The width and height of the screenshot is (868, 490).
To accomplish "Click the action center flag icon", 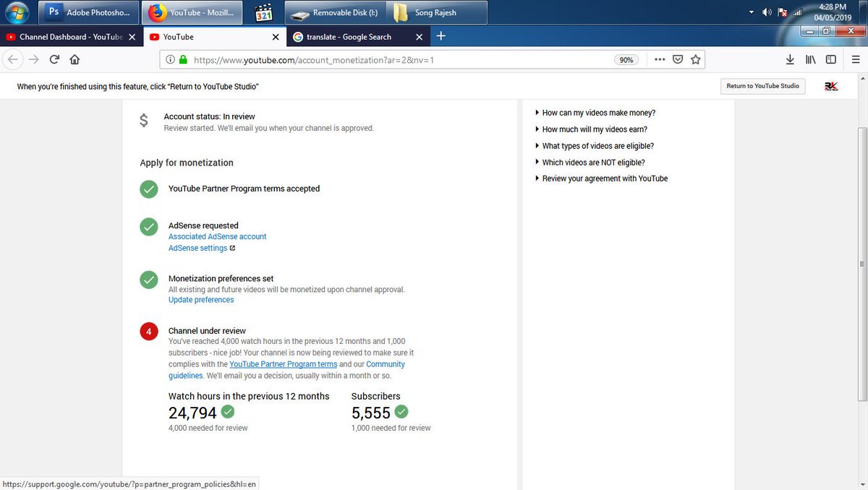I will click(x=783, y=12).
